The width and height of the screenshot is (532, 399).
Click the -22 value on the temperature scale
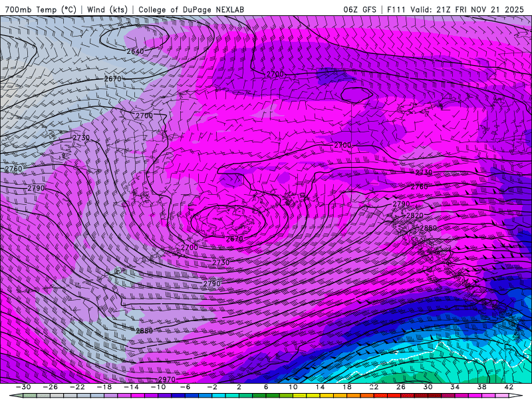77,387
